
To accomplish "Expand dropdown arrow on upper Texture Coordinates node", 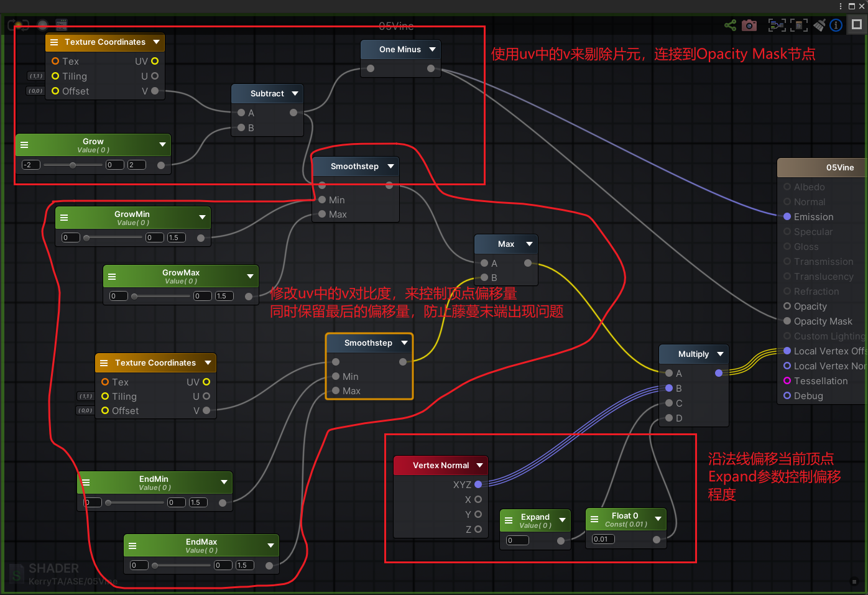I will 157,42.
